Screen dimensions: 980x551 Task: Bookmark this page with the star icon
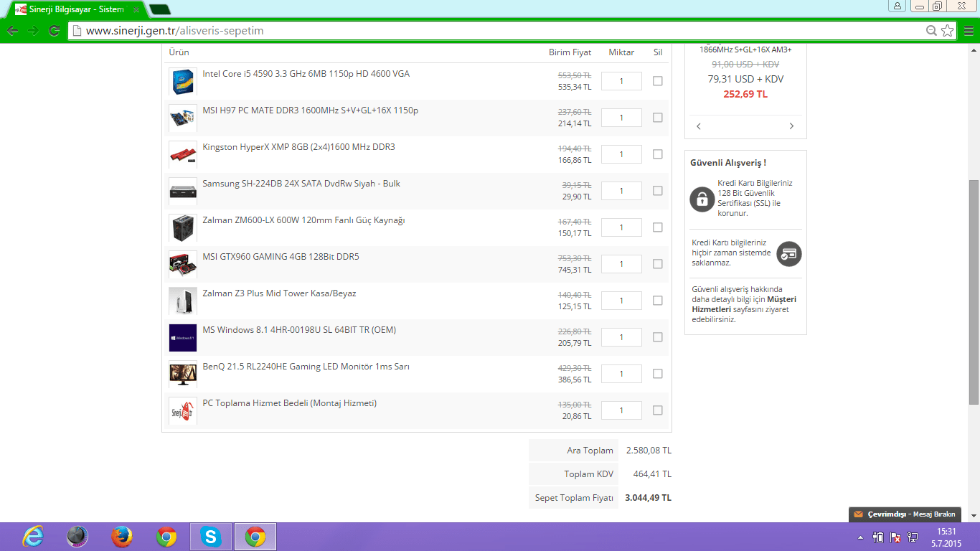[x=948, y=31]
